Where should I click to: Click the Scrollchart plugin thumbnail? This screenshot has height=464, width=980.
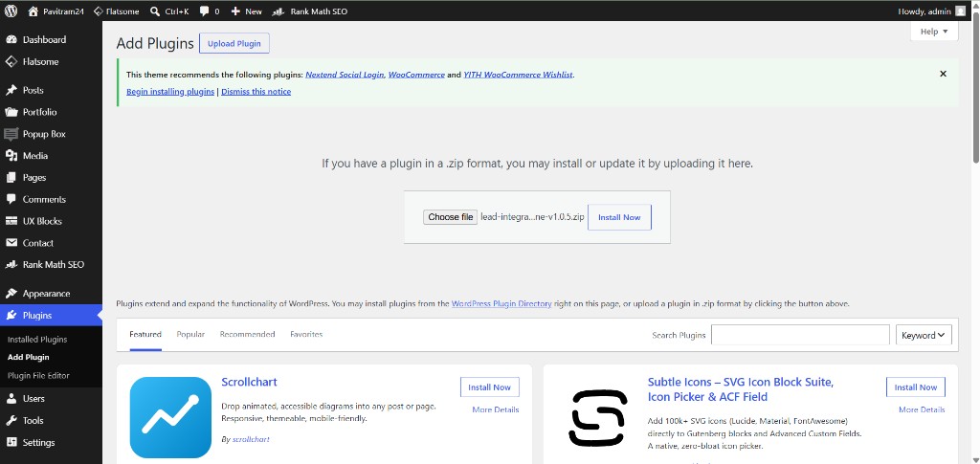tap(170, 417)
